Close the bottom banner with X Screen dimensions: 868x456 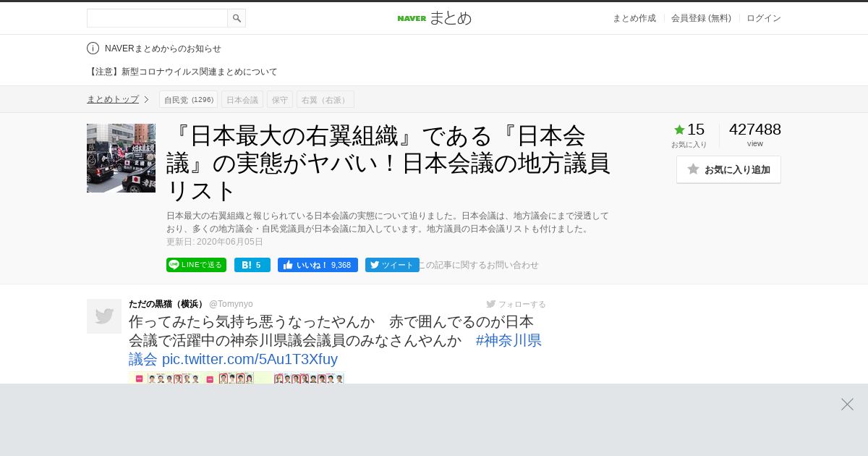pos(847,404)
